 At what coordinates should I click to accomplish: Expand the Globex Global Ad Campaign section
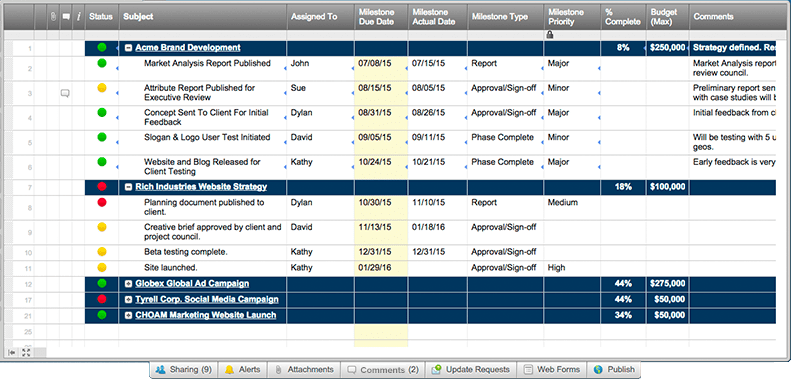[x=129, y=284]
